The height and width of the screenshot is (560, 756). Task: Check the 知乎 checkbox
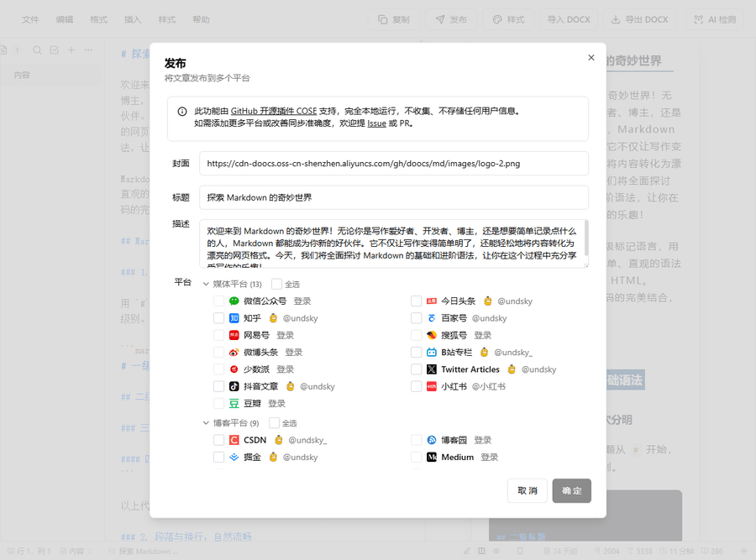[218, 318]
